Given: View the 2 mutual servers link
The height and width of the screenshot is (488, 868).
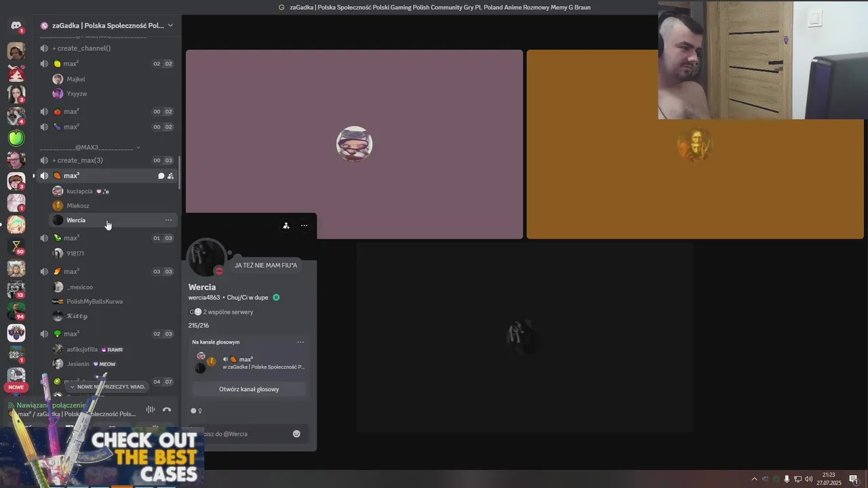Looking at the screenshot, I should click(221, 312).
